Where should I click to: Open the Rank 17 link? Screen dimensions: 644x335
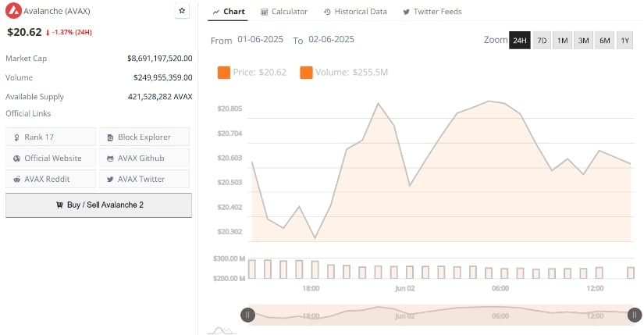[51, 137]
